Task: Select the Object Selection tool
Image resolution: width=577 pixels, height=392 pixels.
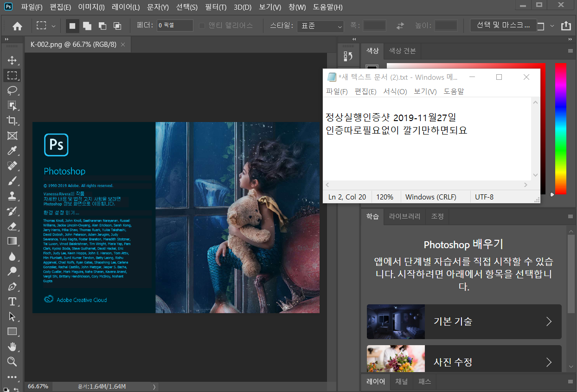Action: (x=12, y=106)
